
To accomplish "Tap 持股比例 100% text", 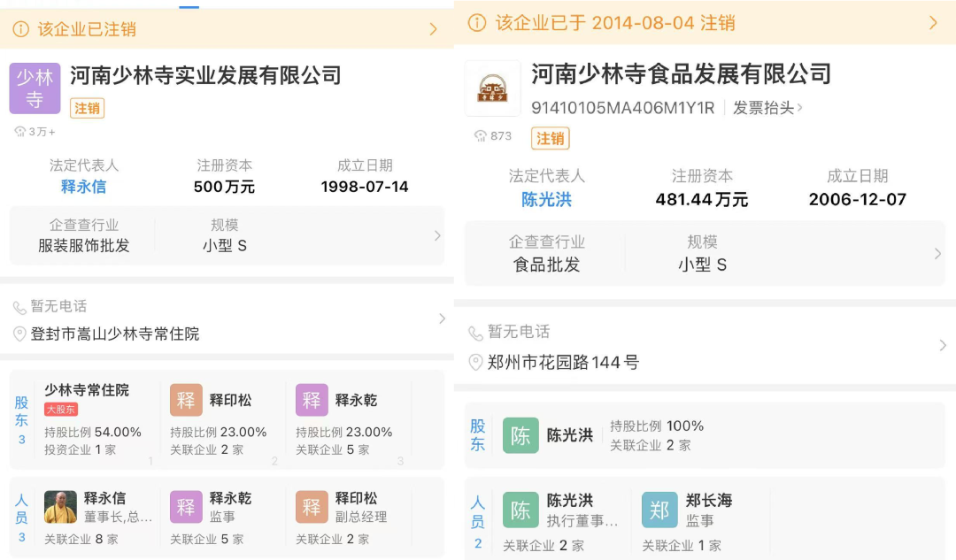I will [x=657, y=426].
